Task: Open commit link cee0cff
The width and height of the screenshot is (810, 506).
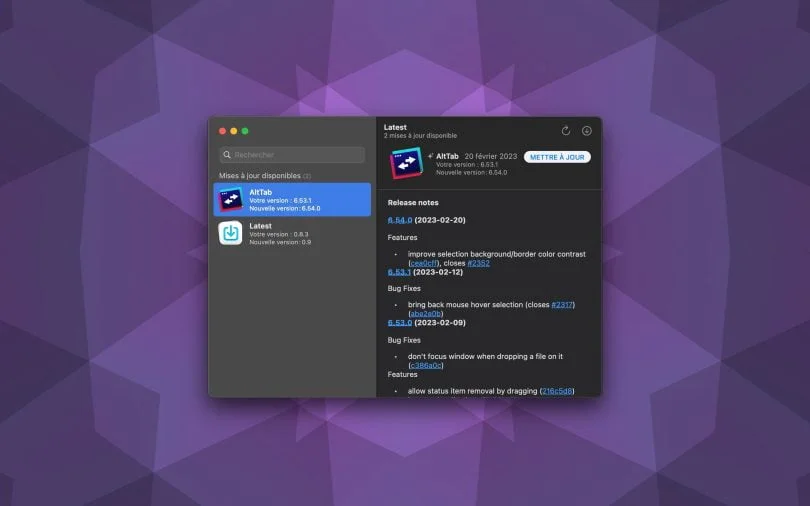Action: pos(424,263)
